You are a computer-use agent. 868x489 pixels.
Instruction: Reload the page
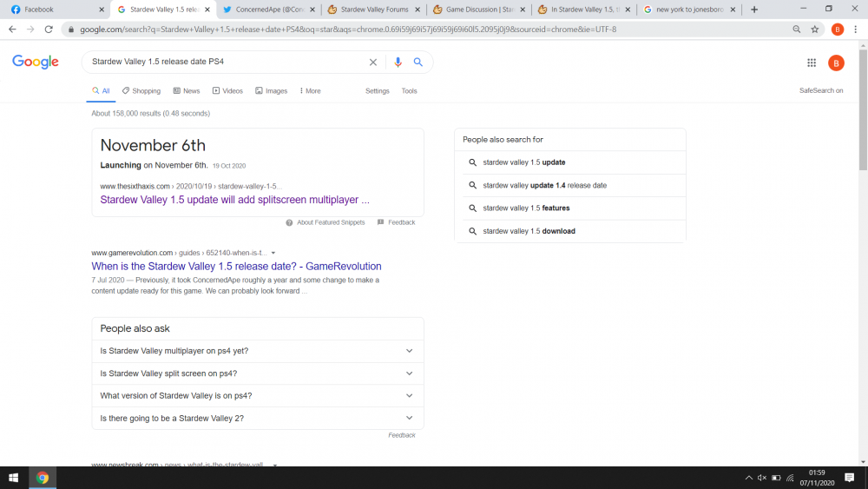click(x=48, y=29)
